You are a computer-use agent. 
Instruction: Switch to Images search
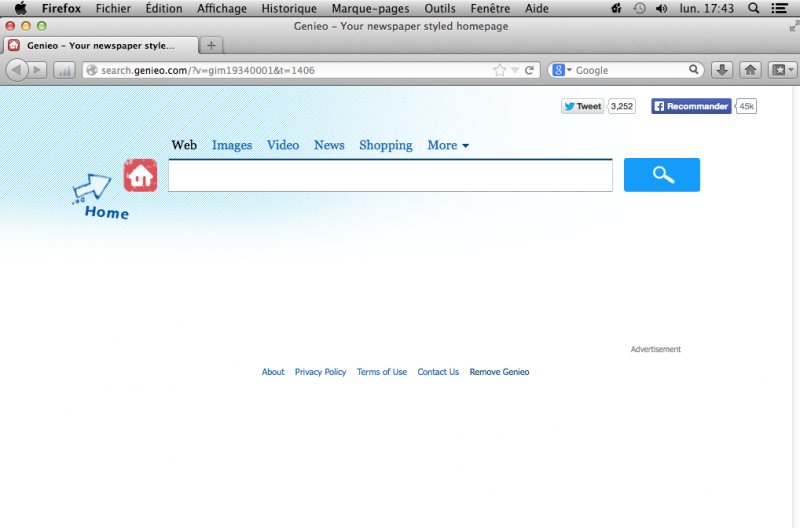[232, 145]
